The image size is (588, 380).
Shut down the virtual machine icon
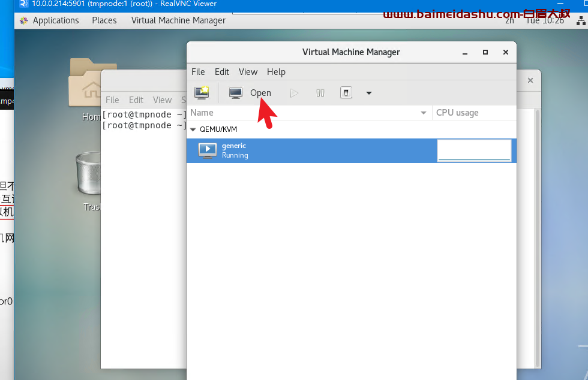(x=346, y=92)
